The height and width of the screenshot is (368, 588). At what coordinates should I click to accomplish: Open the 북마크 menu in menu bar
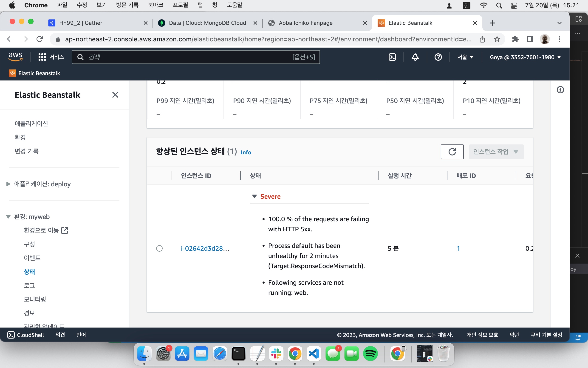coord(155,5)
